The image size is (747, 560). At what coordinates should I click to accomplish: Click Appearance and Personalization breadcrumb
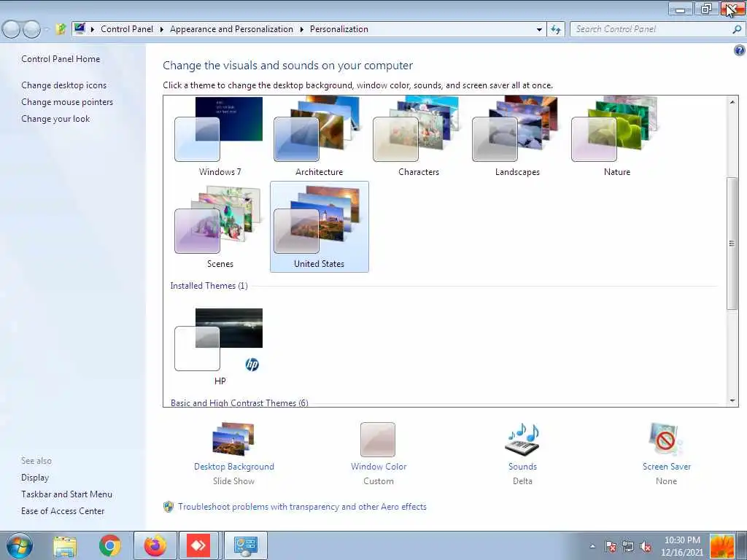click(x=231, y=29)
